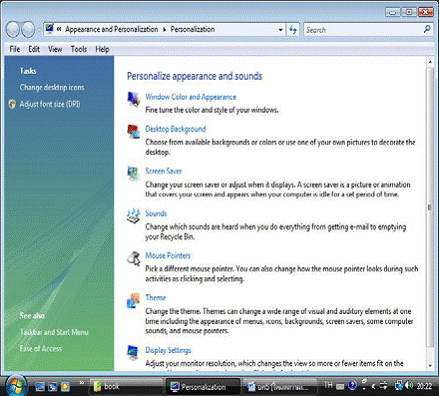Open the Mouse Pointers link
This screenshot has width=439, height=396.
168,256
